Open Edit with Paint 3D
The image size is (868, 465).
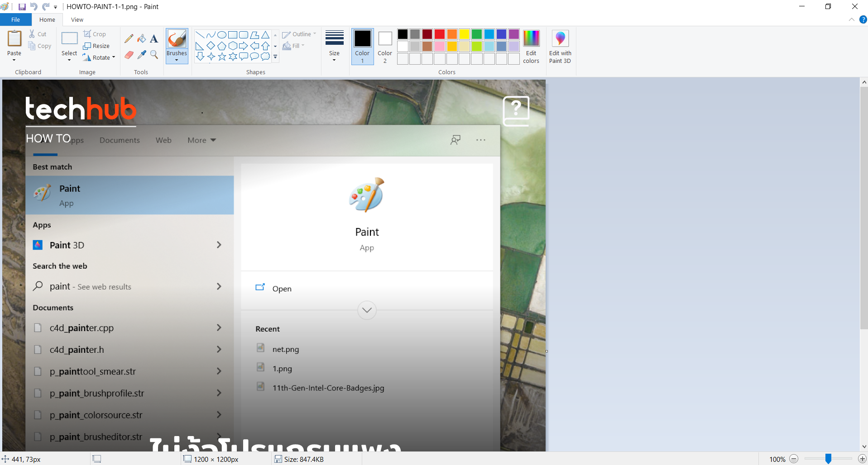tap(560, 47)
